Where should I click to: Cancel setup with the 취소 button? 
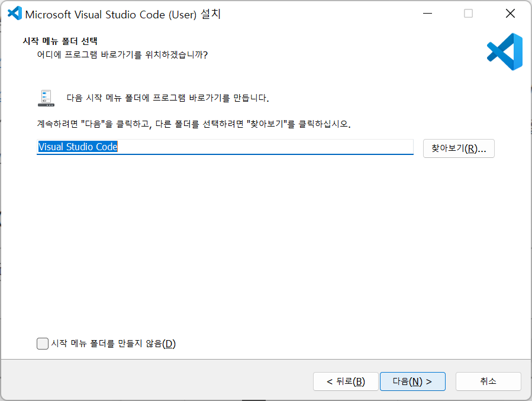(x=488, y=381)
